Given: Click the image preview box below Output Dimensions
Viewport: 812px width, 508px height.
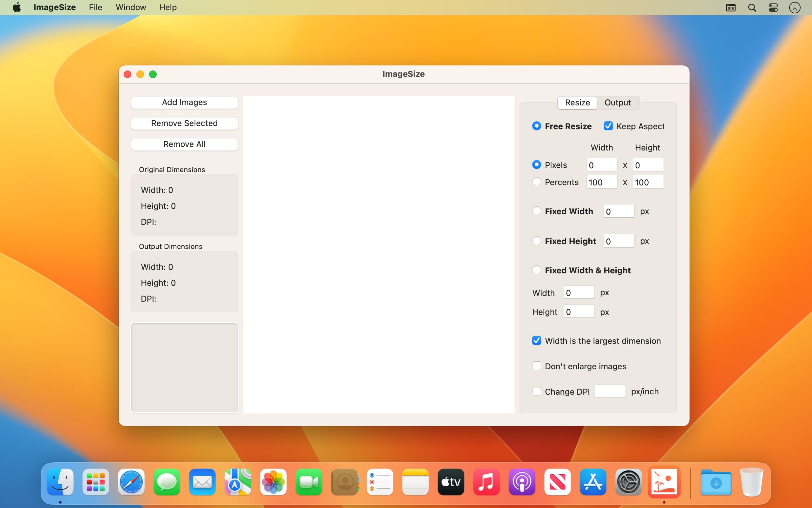Looking at the screenshot, I should [185, 368].
